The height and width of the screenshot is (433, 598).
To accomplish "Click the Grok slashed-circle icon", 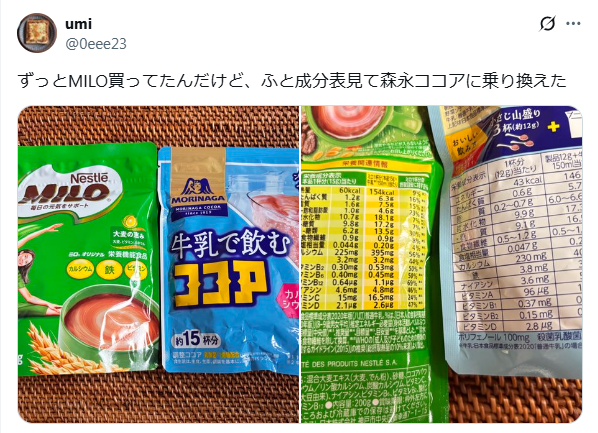I will (x=547, y=24).
